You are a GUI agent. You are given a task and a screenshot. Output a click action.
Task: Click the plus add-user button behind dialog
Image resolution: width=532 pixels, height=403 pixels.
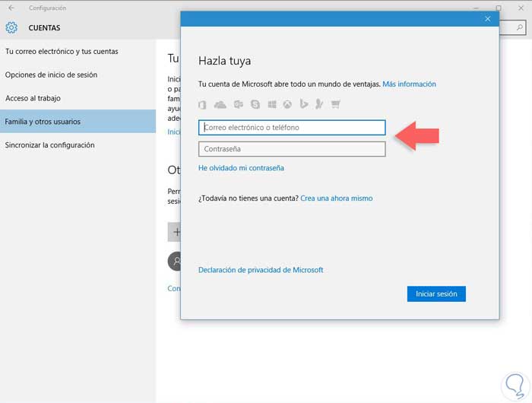[x=174, y=232]
